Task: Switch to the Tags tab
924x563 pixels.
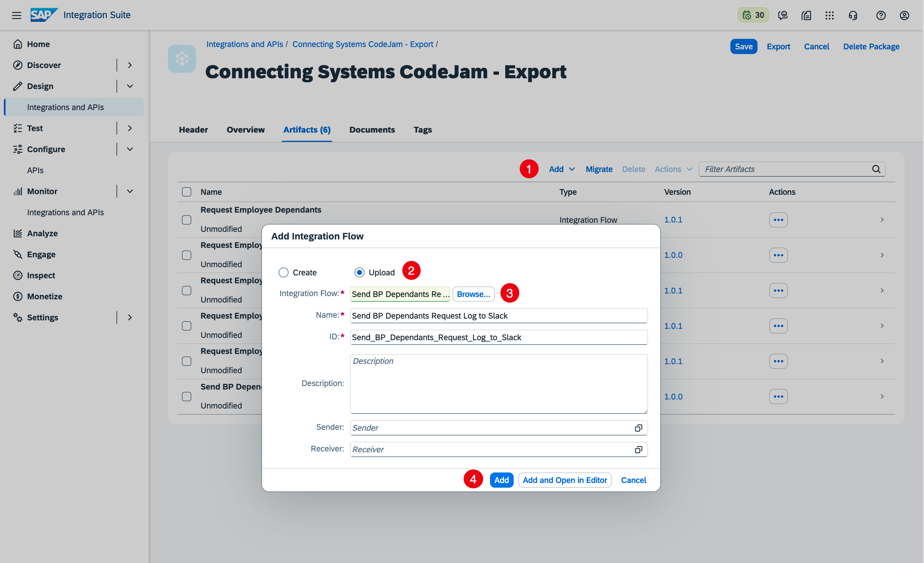Action: (x=423, y=129)
